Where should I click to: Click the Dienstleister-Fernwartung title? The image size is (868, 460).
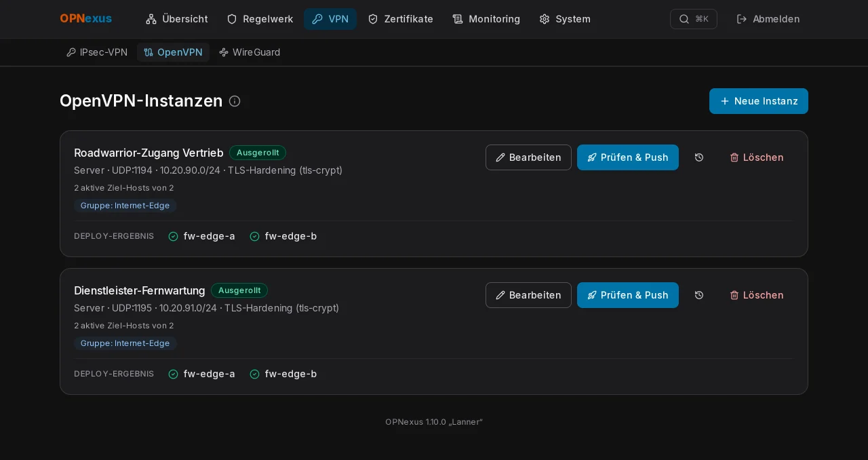140,290
